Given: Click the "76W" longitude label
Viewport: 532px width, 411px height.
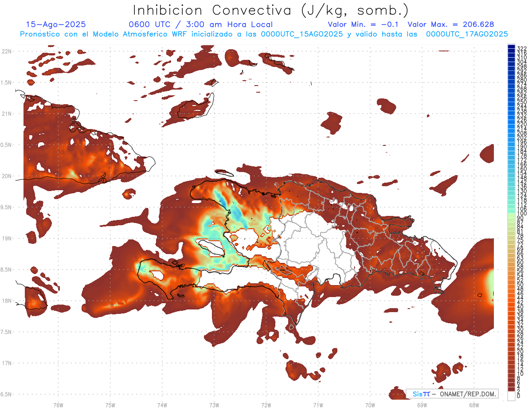Looking at the screenshot, I should coord(58,405).
